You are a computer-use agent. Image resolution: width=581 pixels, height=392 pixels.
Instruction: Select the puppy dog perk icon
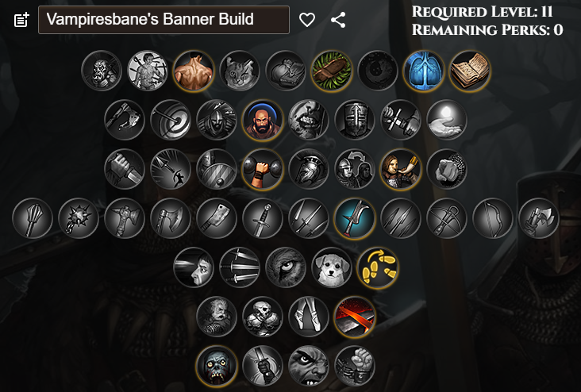332,268
